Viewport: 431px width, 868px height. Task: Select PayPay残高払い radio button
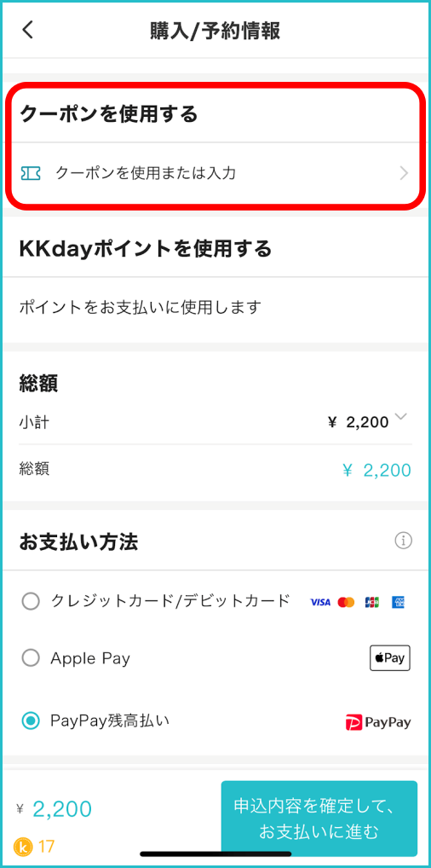[x=31, y=720]
